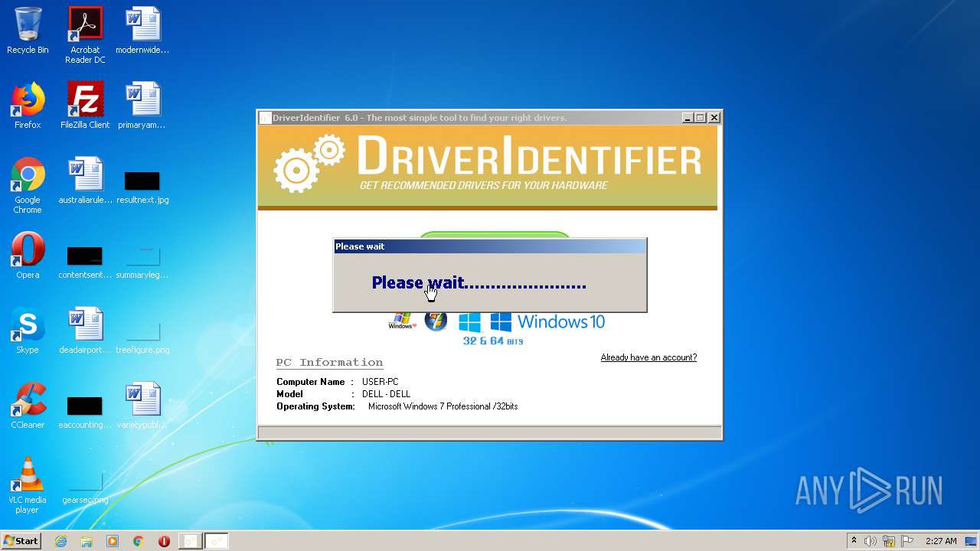
Task: Open VLC media player desktop shortcut
Action: pyautogui.click(x=28, y=485)
